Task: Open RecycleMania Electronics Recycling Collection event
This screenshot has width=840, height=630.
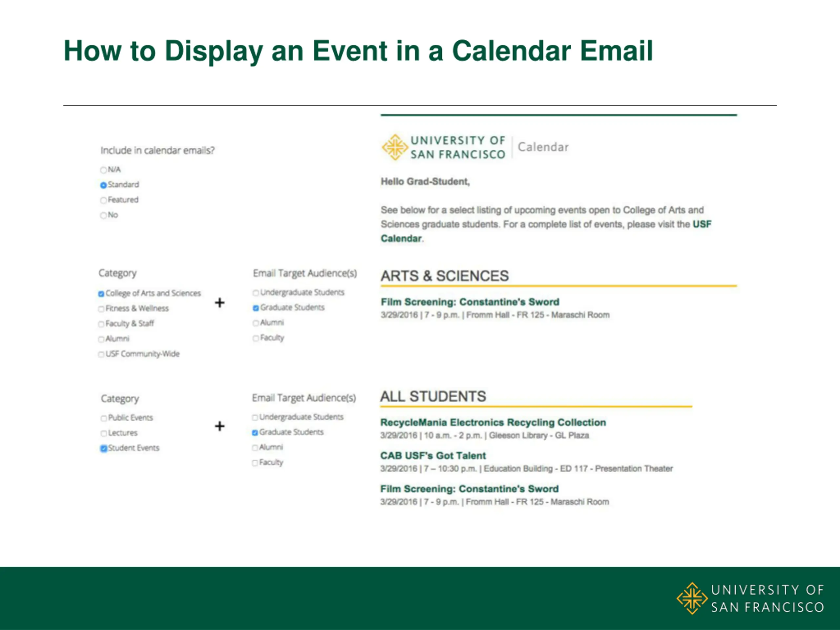Action: [x=493, y=422]
